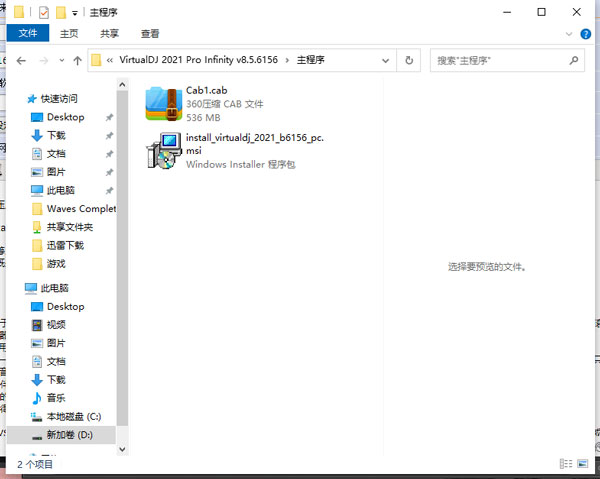Open pinned 下载 under 快速访问
600x479 pixels.
tap(56, 135)
